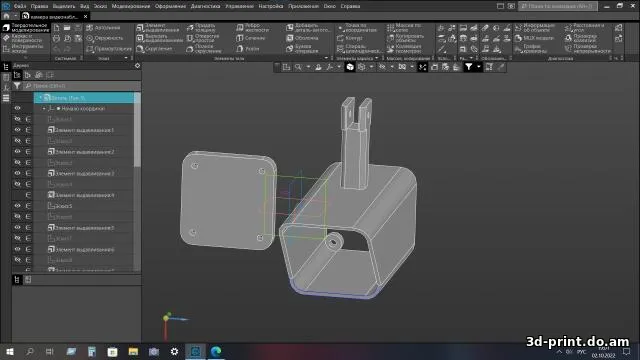The image size is (640, 360).
Task: Open Информация об объекте tool
Action: pos(535,28)
